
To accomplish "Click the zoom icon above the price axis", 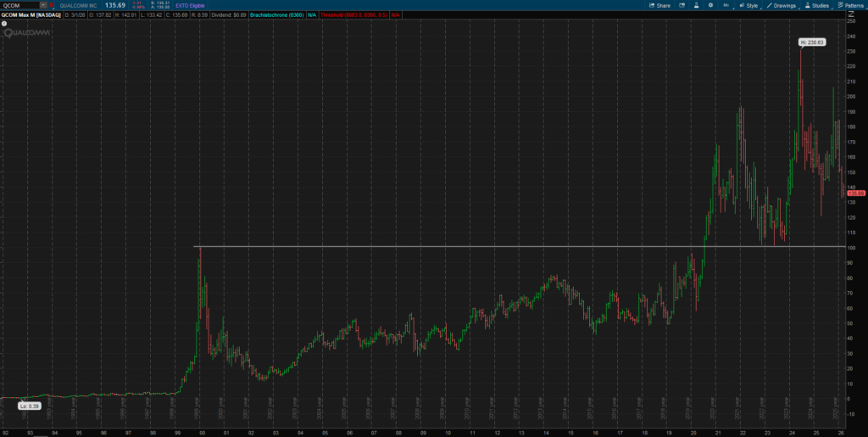I will click(852, 15).
